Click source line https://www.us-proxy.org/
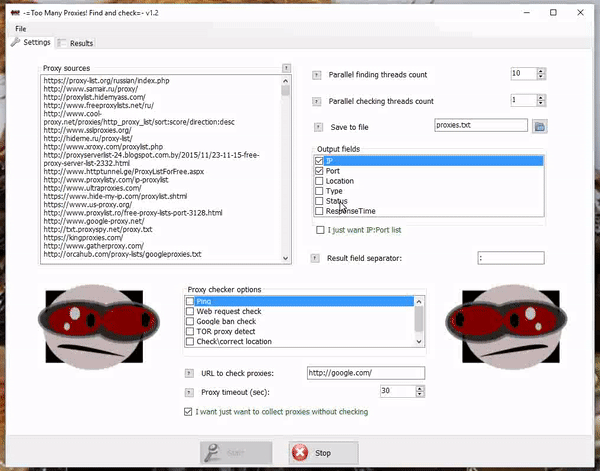Viewport: 600px width, 471px height. pos(88,205)
